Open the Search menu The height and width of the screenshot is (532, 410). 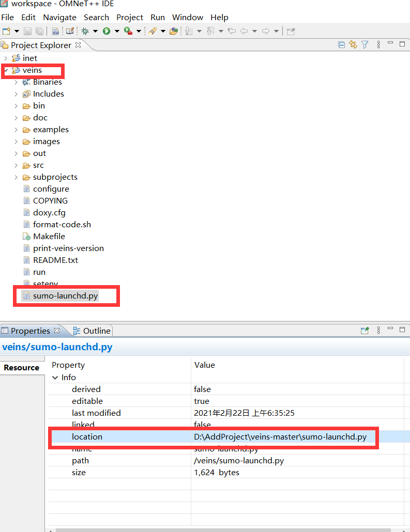coord(96,18)
